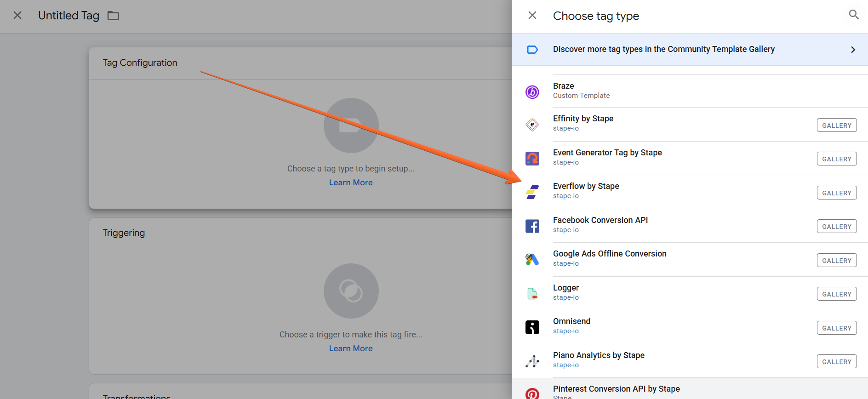This screenshot has width=868, height=399.
Task: Click the Tag Configuration heading
Action: 140,63
